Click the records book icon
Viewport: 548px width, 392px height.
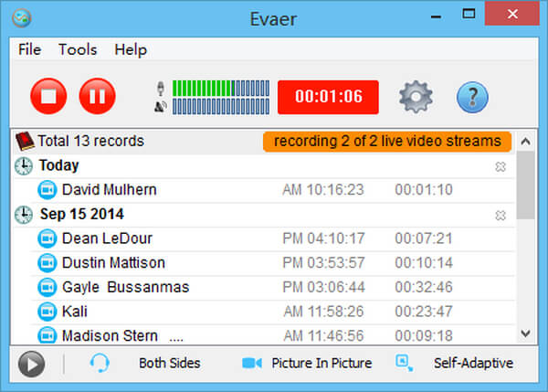click(x=25, y=142)
